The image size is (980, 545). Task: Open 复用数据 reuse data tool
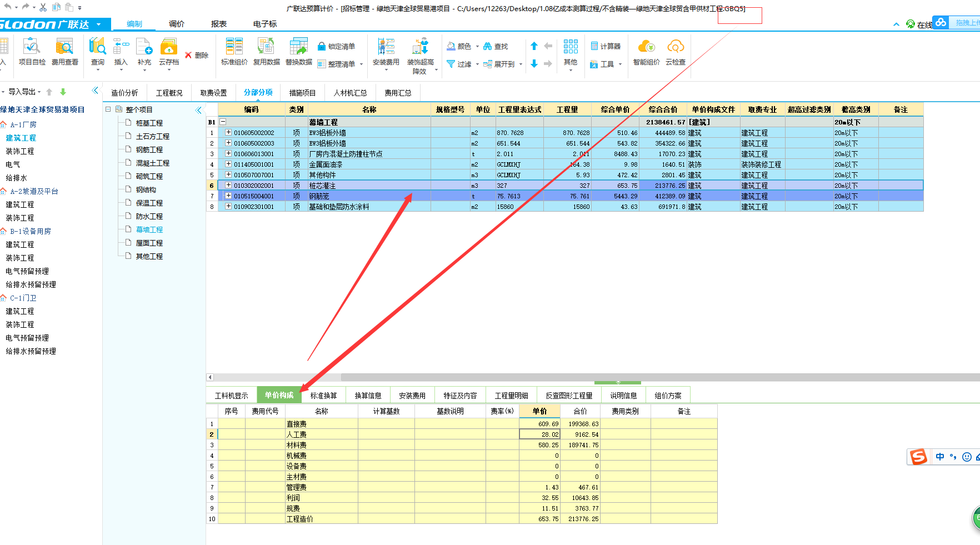[266, 52]
